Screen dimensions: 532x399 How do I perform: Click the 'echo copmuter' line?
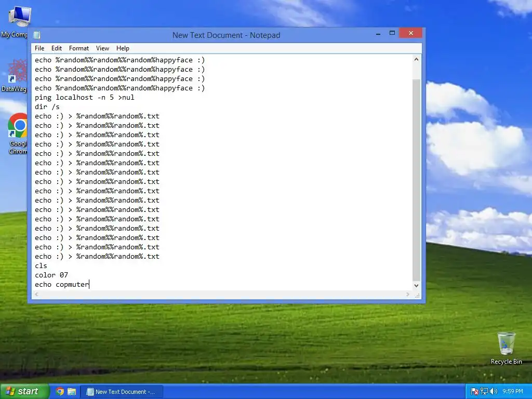(62, 284)
